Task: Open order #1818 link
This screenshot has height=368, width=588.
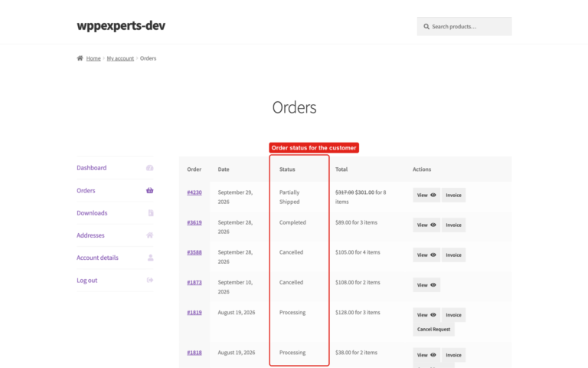Action: [x=194, y=353]
